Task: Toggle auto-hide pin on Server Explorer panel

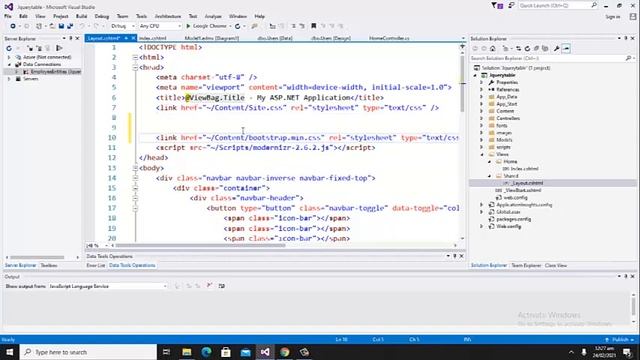Action: 71,38
